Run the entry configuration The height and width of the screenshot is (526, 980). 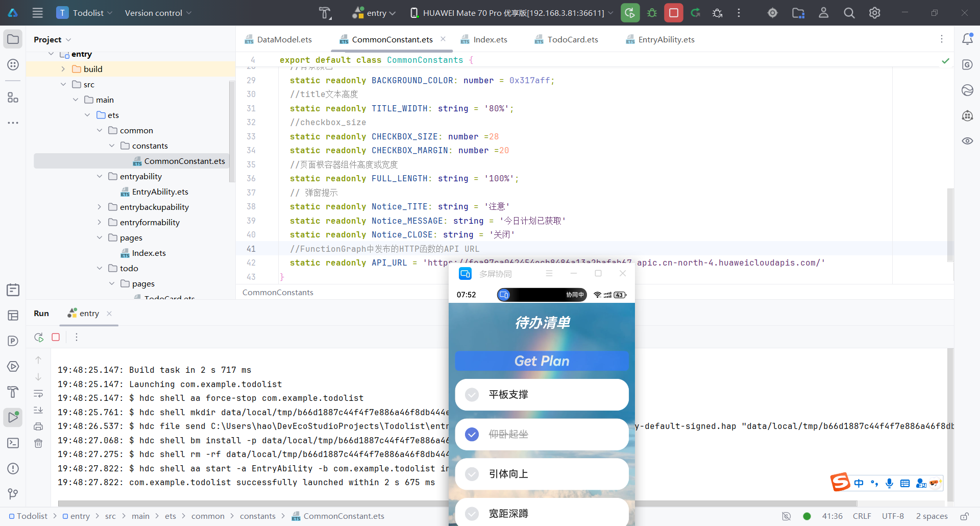click(630, 13)
